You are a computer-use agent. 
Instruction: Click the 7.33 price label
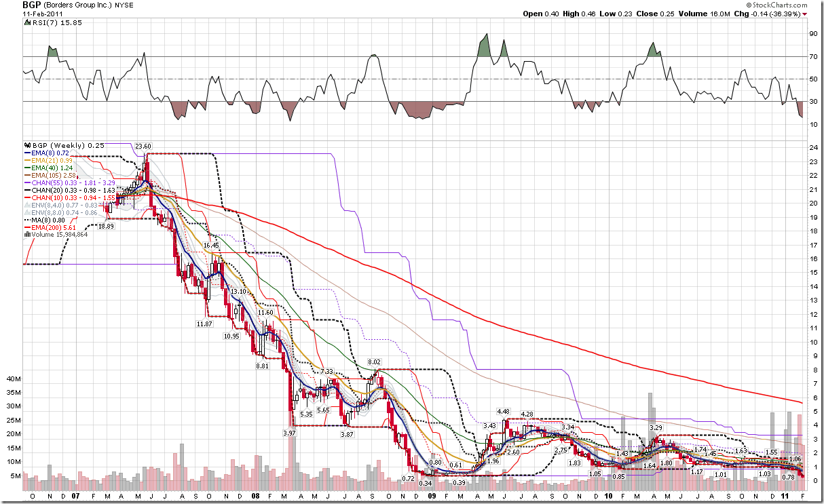pyautogui.click(x=326, y=371)
